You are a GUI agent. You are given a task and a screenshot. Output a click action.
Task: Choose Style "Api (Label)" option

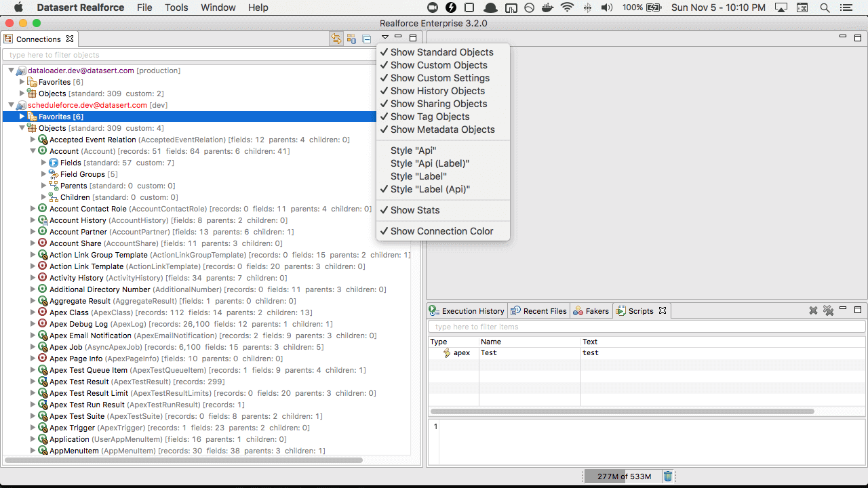443,163
